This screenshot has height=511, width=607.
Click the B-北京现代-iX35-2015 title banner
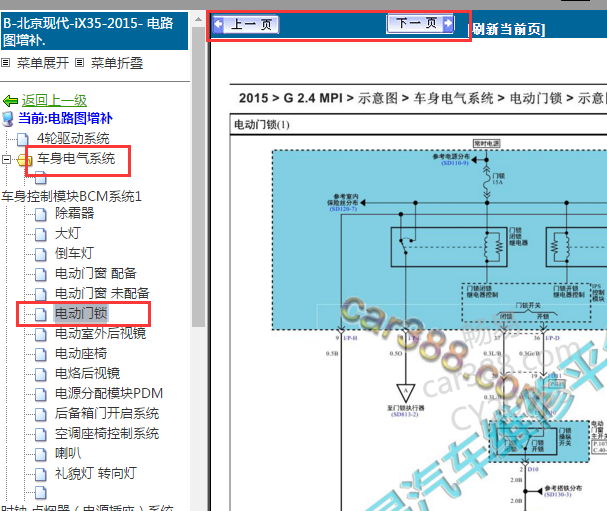(x=94, y=31)
